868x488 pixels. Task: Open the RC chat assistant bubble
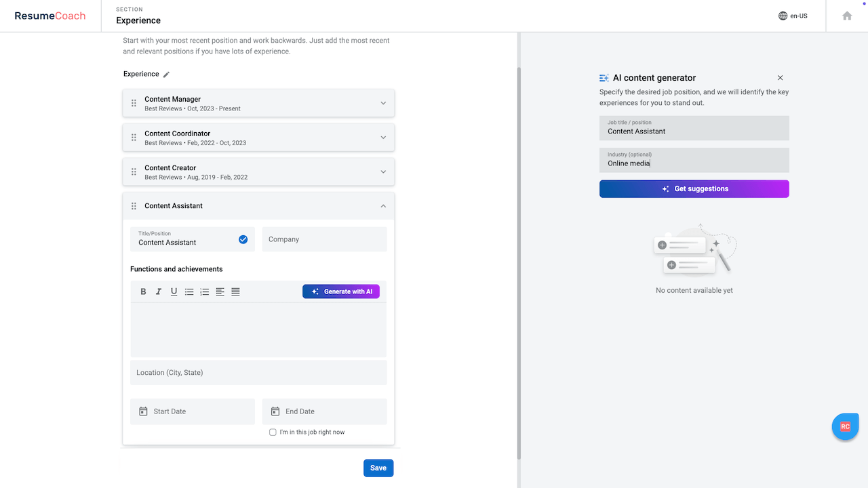[845, 426]
